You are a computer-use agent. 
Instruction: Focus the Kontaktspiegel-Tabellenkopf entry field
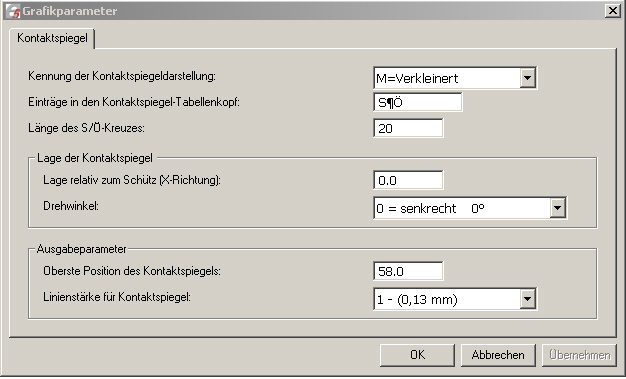(x=418, y=102)
